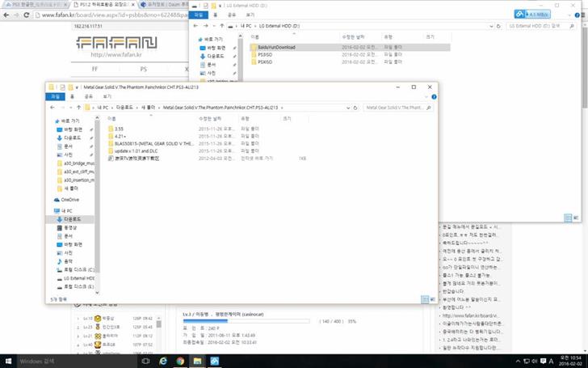Select 내 PC in front window navigation pane
The height and width of the screenshot is (368, 588).
pyautogui.click(x=64, y=210)
